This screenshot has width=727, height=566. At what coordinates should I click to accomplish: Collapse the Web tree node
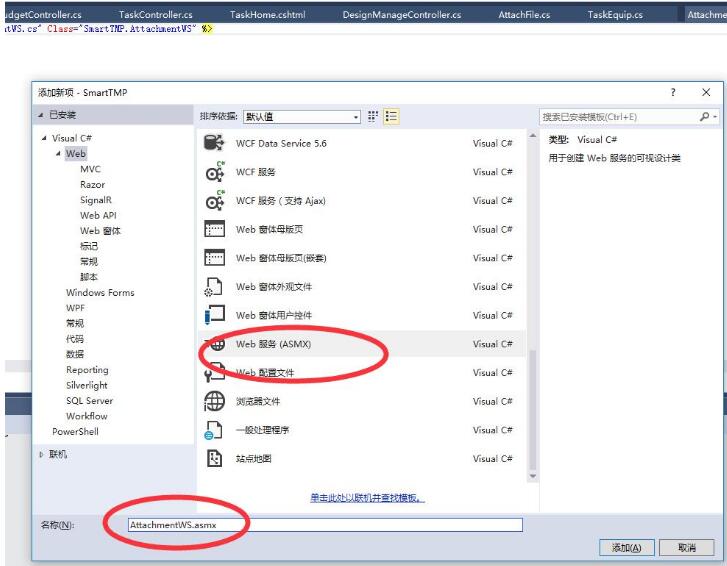tap(58, 153)
